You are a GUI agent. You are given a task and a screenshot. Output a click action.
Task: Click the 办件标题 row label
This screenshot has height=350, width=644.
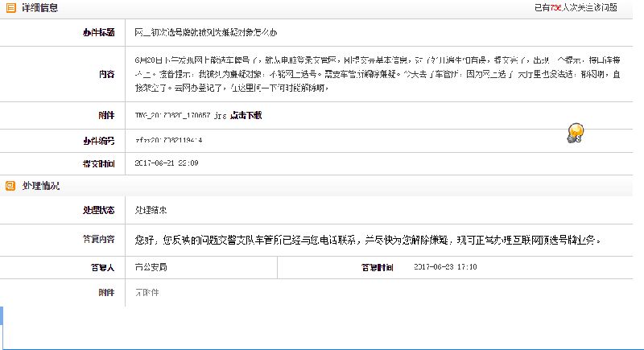pyautogui.click(x=98, y=33)
